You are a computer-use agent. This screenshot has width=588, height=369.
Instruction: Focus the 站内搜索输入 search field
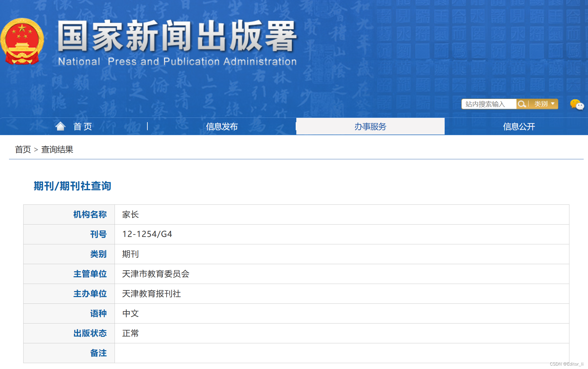click(x=489, y=104)
